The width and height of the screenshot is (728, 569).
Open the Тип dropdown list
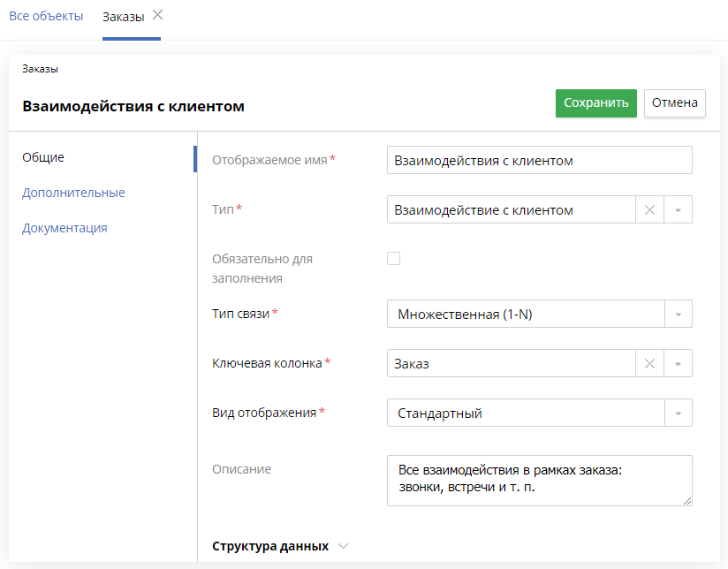coord(678,209)
